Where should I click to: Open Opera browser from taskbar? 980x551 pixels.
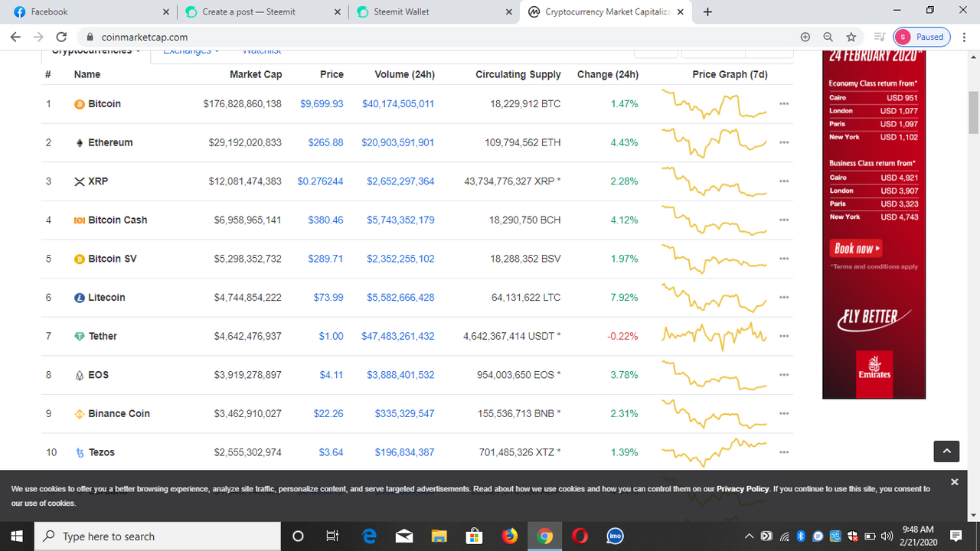pyautogui.click(x=580, y=536)
